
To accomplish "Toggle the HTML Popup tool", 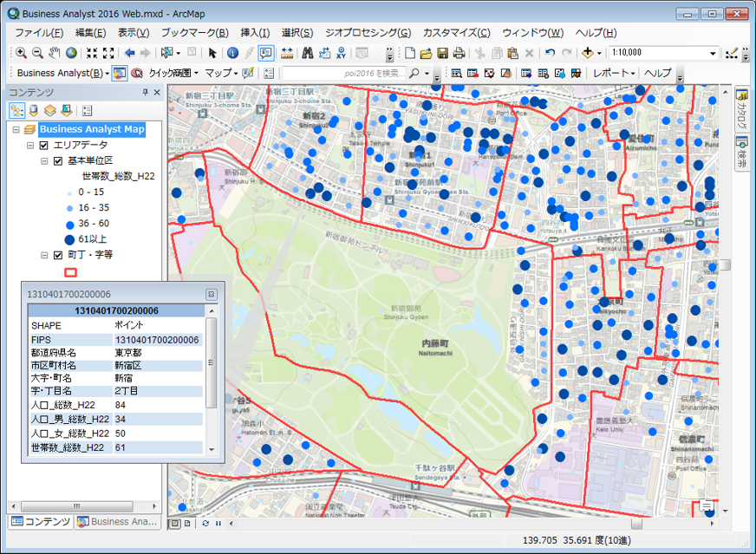I will (x=266, y=53).
